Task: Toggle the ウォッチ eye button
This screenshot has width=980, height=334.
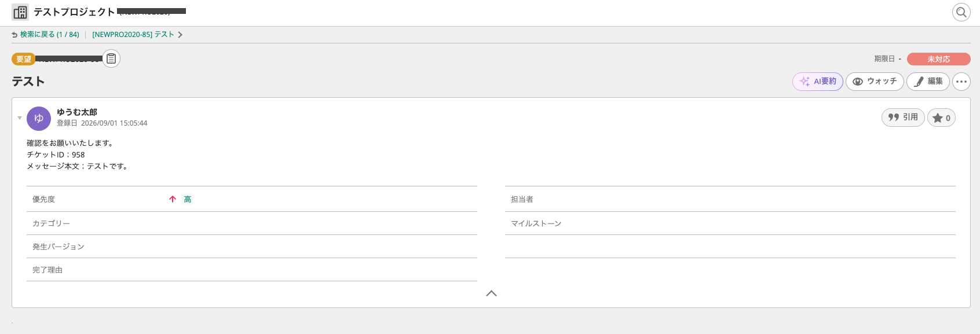Action: [x=875, y=82]
